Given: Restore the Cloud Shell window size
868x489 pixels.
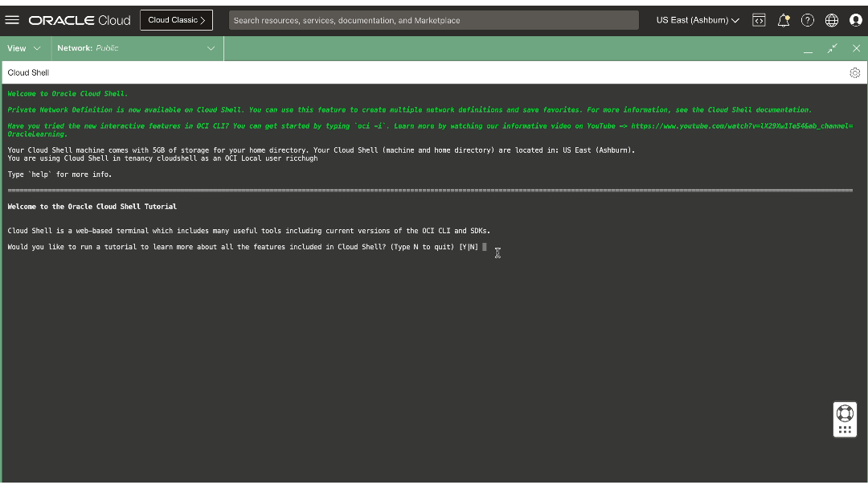Looking at the screenshot, I should 832,48.
